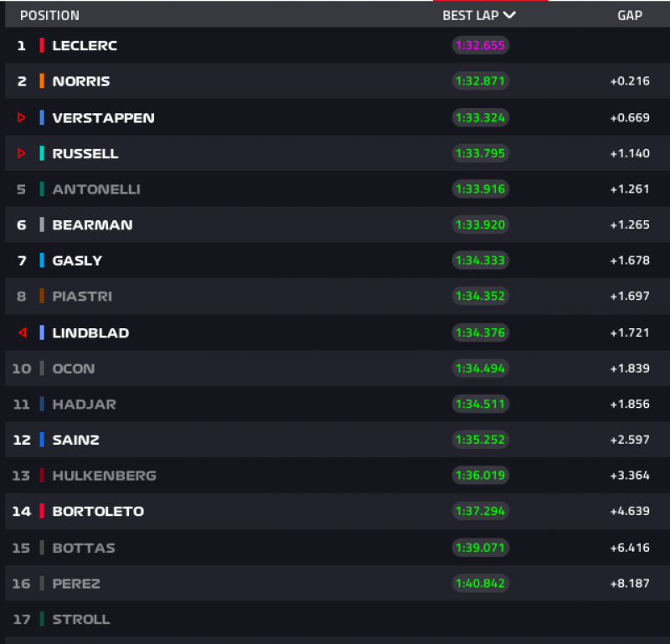The width and height of the screenshot is (670, 644).
Task: Click Bortoleto's red team color bar
Action: [x=42, y=511]
